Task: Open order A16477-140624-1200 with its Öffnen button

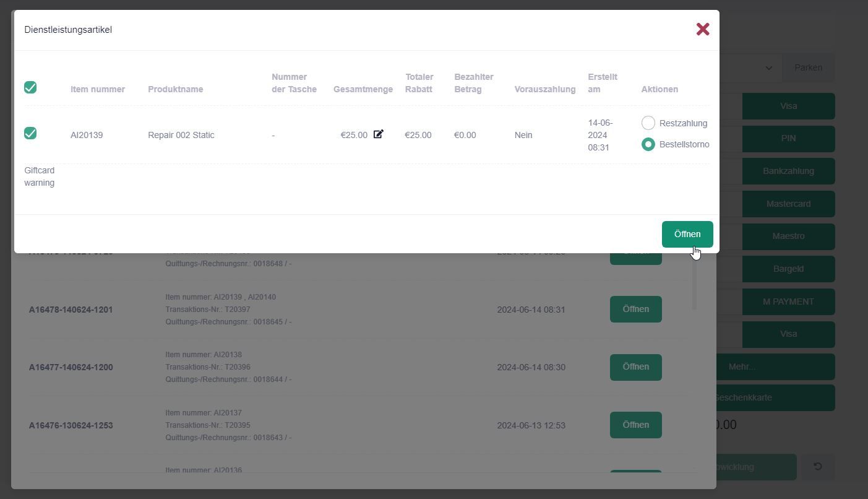Action: (x=635, y=367)
